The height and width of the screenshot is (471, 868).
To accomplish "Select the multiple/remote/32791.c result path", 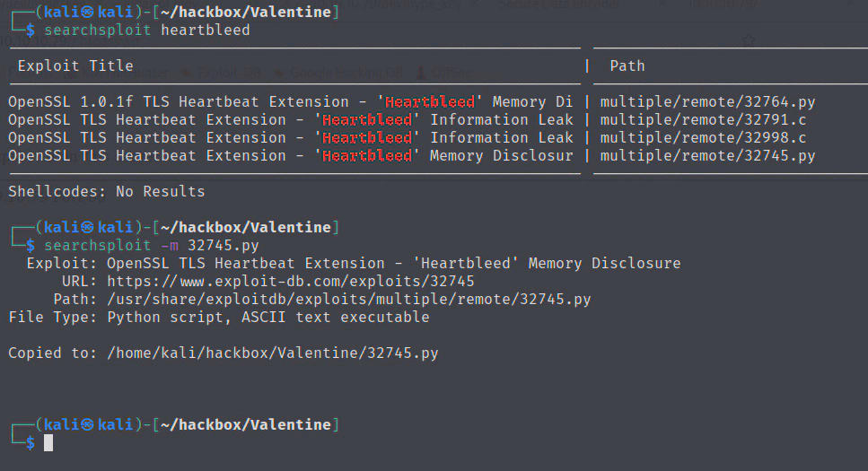I will click(x=702, y=119).
